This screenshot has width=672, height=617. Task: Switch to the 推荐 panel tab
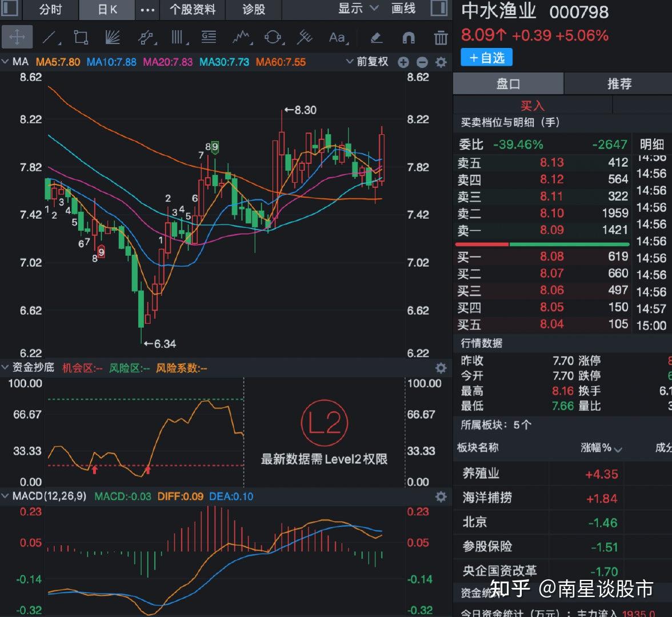tap(618, 84)
